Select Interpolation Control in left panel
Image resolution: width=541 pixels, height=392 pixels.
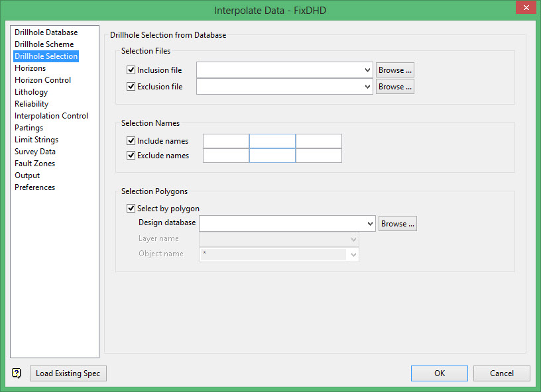point(51,116)
